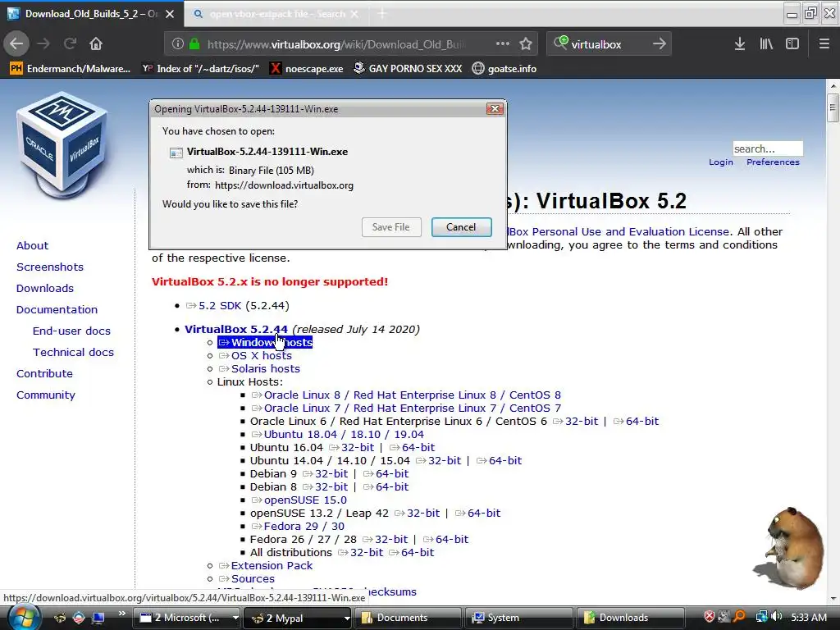Click the wiki search input field
The image size is (840, 630).
pos(768,148)
